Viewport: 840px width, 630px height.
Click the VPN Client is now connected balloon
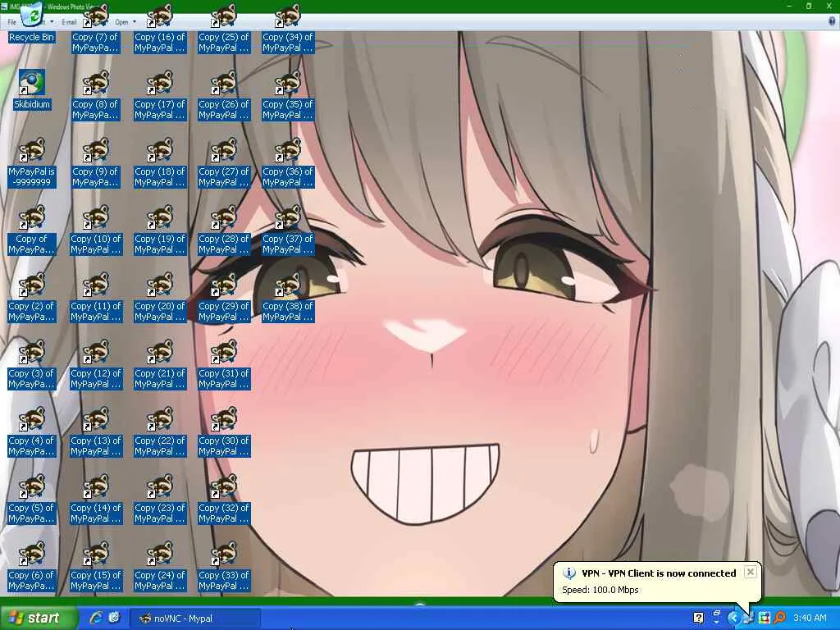(x=657, y=582)
